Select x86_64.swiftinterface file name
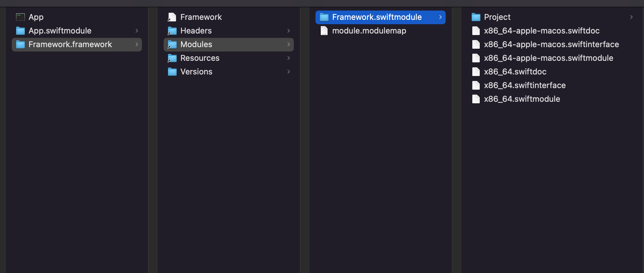This screenshot has height=273, width=644. (x=525, y=85)
